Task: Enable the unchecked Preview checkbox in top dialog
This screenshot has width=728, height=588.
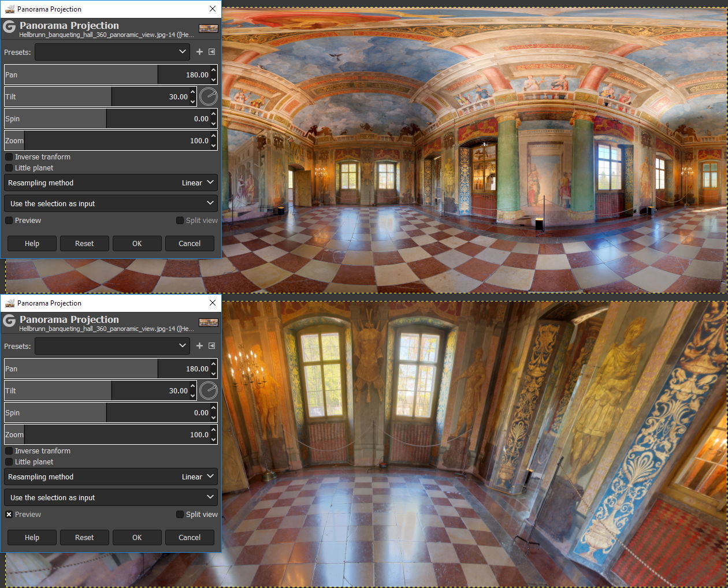Action: click(x=9, y=221)
